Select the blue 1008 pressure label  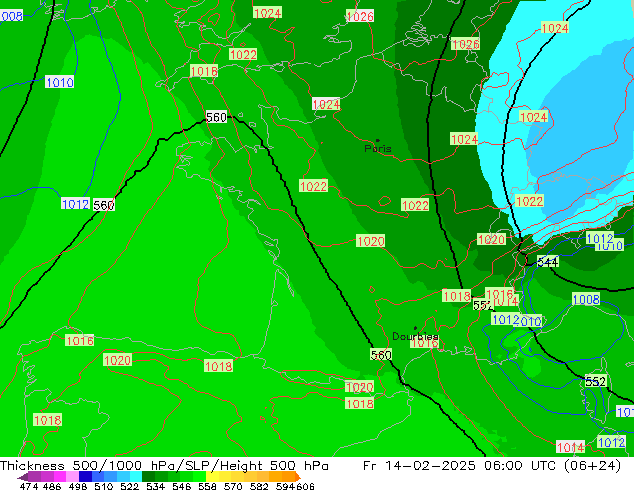[x=586, y=299]
